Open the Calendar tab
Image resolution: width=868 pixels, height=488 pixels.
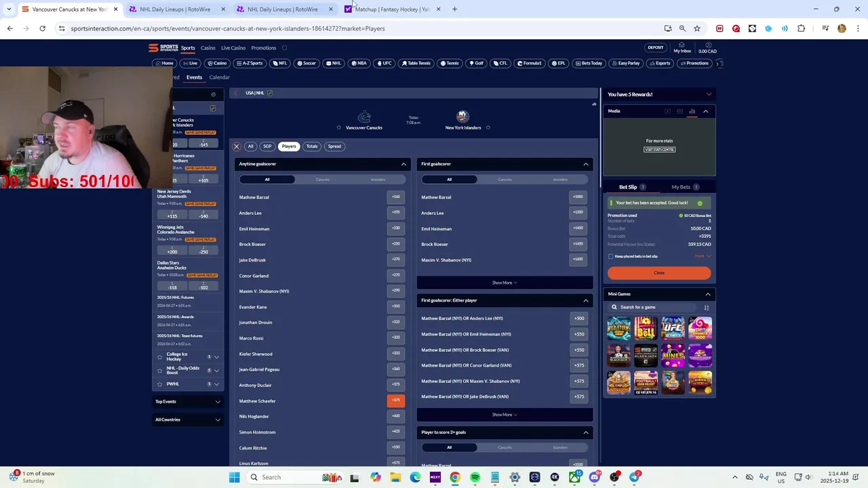(219, 77)
